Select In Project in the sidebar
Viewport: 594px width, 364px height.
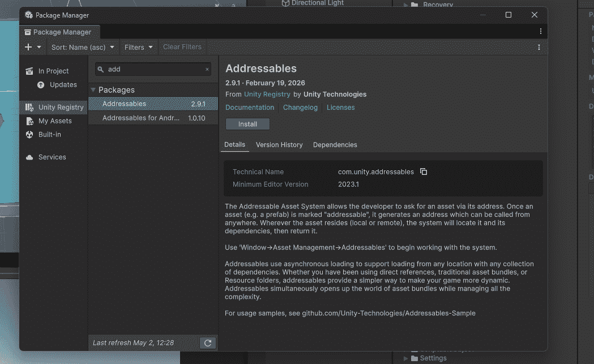[x=53, y=71]
